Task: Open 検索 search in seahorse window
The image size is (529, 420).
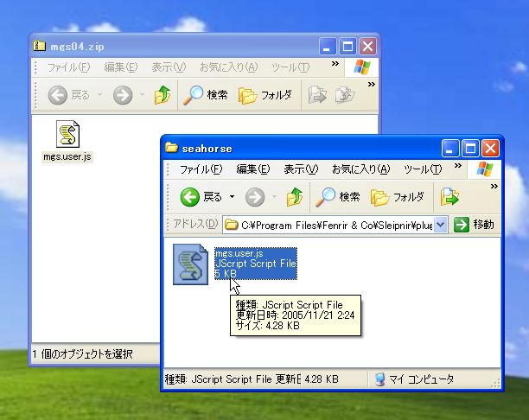Action: point(338,197)
